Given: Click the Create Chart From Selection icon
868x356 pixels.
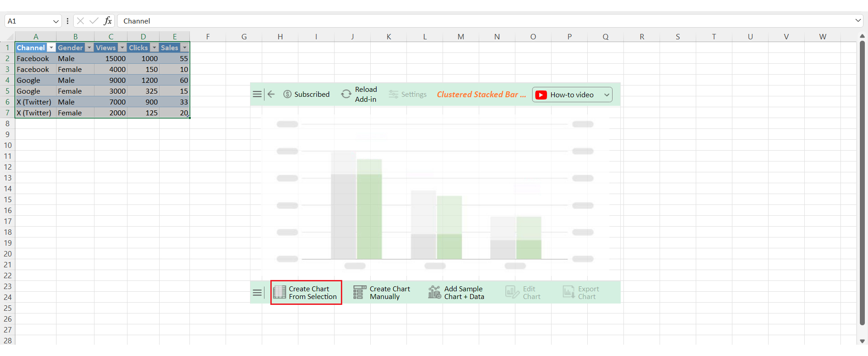Looking at the screenshot, I should click(x=279, y=292).
